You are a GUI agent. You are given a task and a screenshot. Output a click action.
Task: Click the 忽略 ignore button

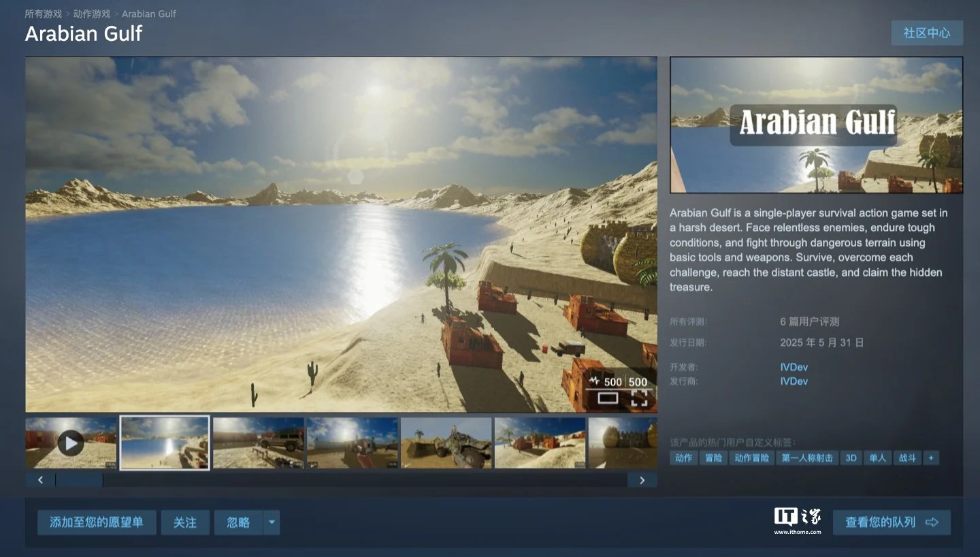pyautogui.click(x=238, y=522)
